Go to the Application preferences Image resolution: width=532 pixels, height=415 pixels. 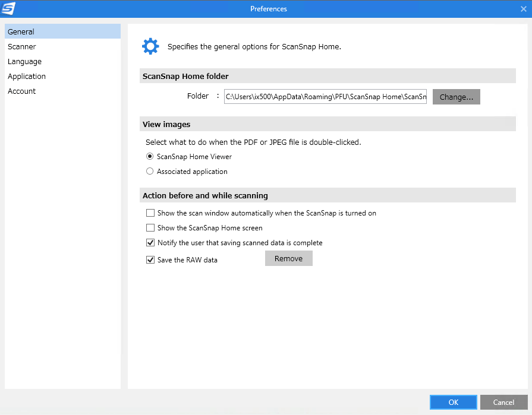27,77
